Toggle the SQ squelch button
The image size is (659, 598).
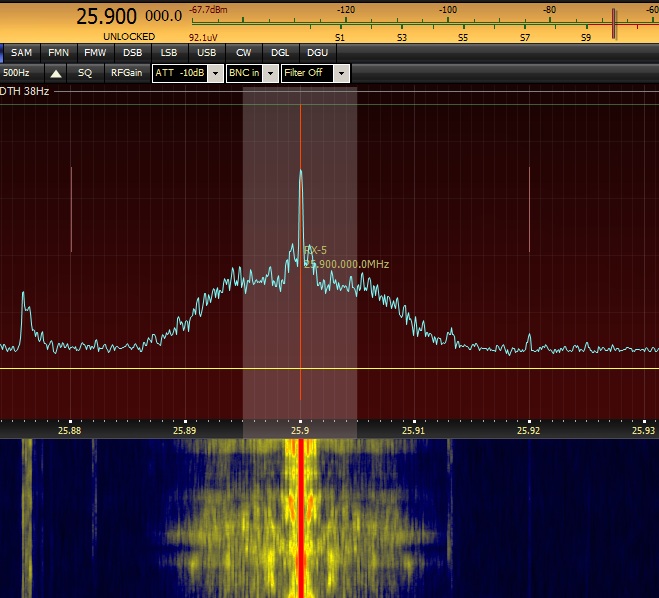(x=85, y=73)
